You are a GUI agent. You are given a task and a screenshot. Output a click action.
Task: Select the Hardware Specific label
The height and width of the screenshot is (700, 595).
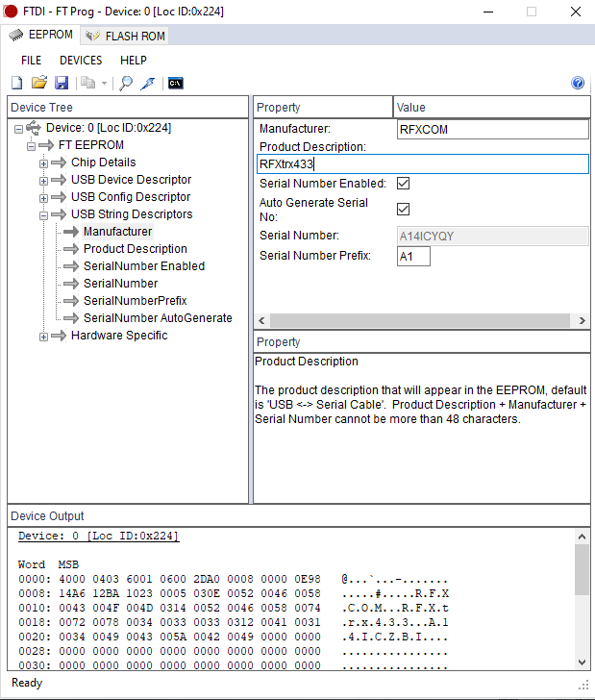pyautogui.click(x=119, y=336)
